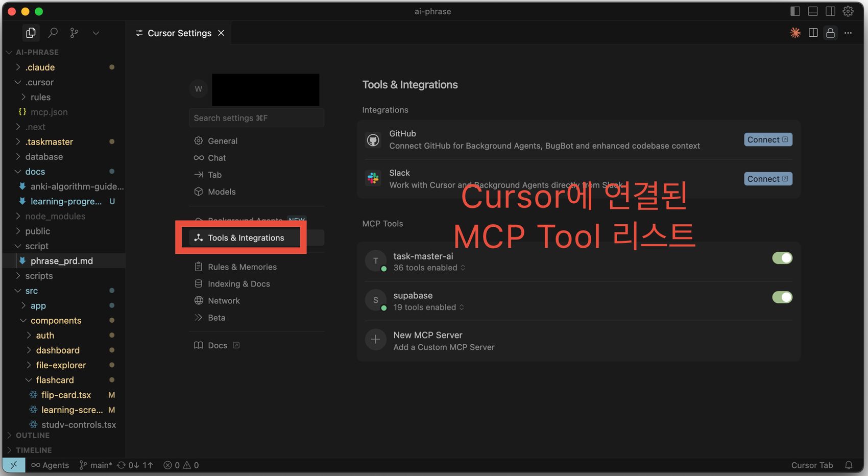Screen dimensions: 868x476
Task: Click the plus icon for New MCP Server
Action: point(375,340)
